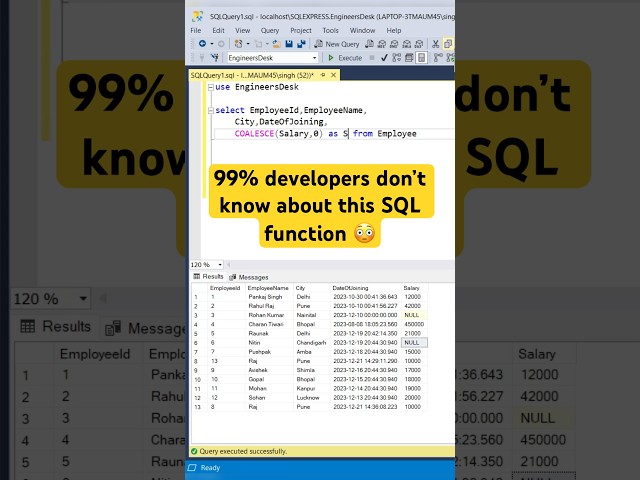The width and height of the screenshot is (640, 480).
Task: Click the horizontal scrollbar left arrow below editor
Action: pyautogui.click(x=228, y=264)
